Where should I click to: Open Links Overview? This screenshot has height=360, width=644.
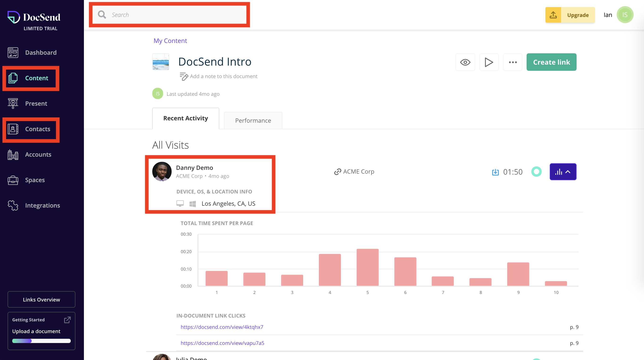(41, 299)
